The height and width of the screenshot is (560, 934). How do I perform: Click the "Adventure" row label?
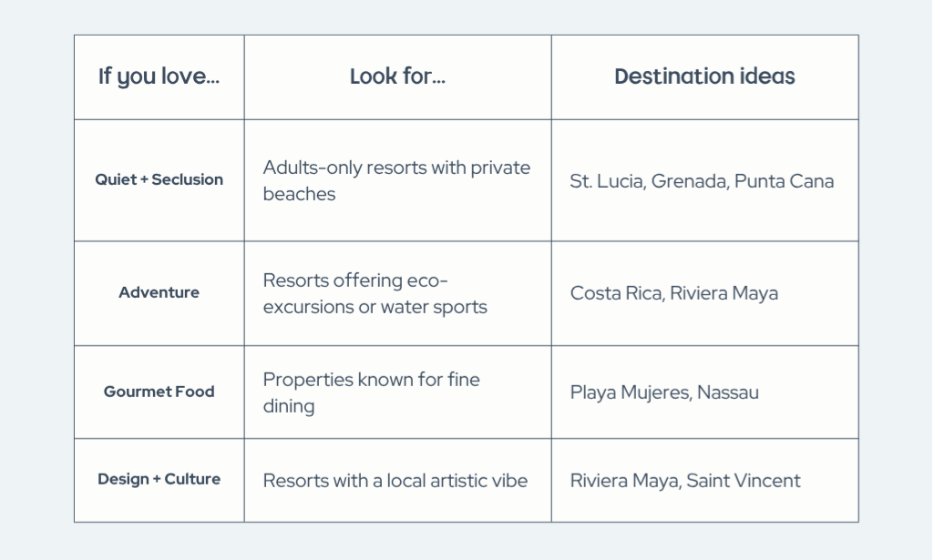(159, 292)
